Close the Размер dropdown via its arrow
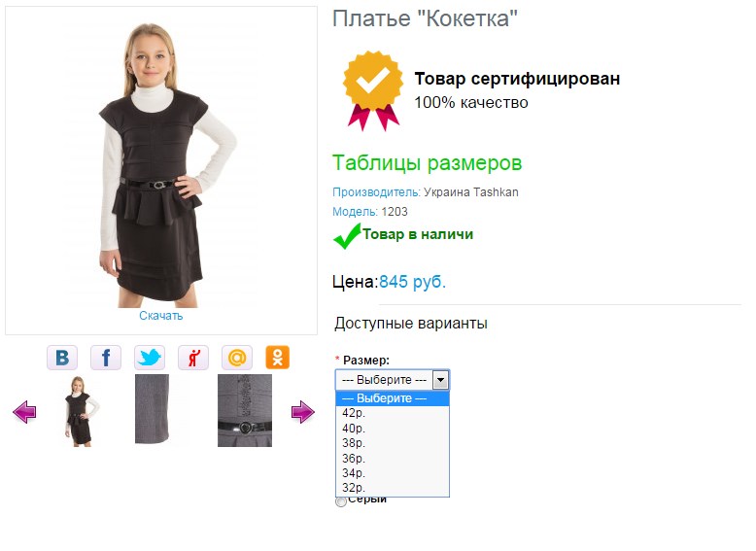The width and height of the screenshot is (756, 551). tap(440, 380)
